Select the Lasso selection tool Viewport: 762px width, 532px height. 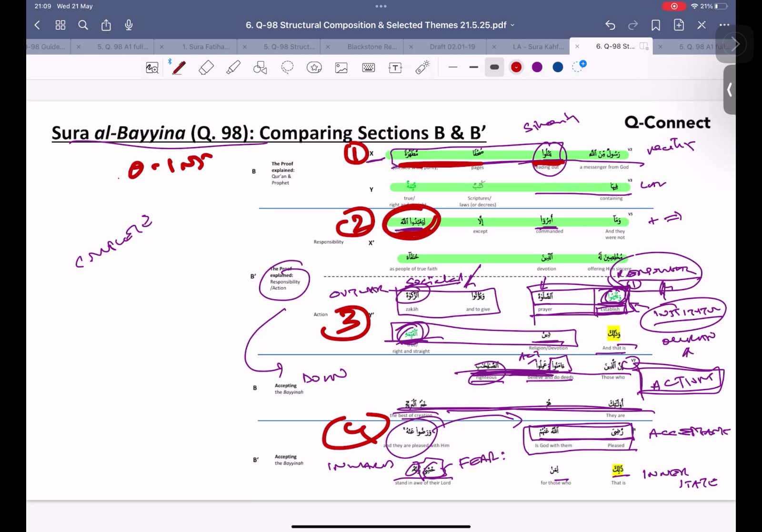(x=287, y=68)
